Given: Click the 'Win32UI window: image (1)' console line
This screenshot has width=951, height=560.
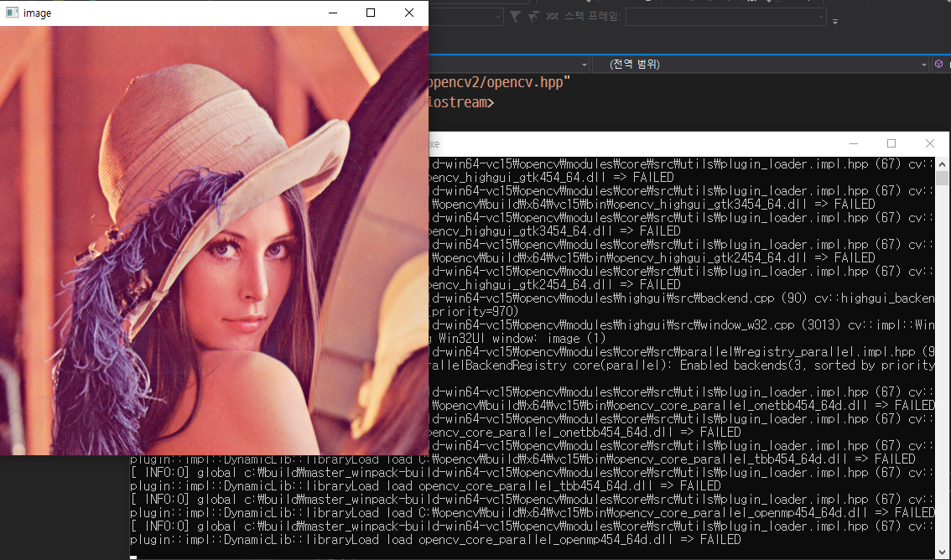Looking at the screenshot, I should click(517, 338).
